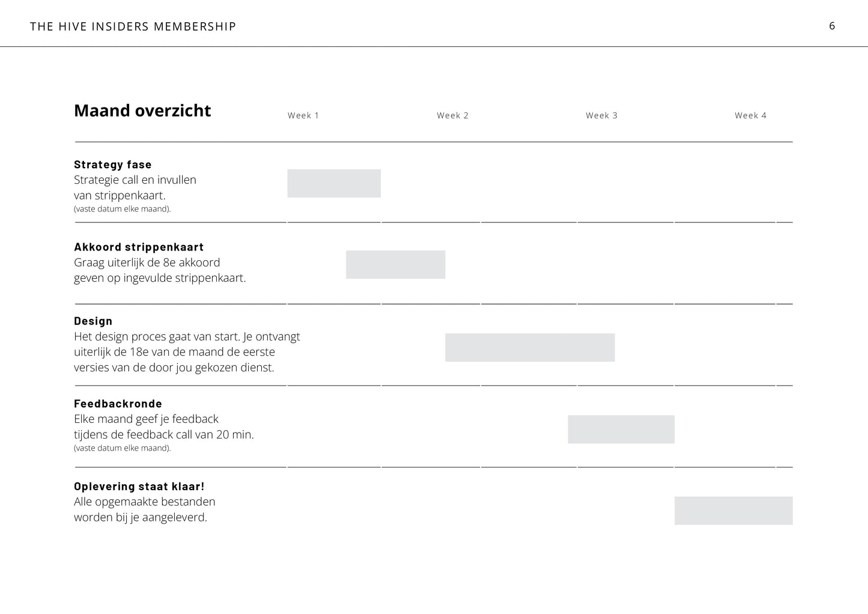
Task: Click the Week 1 column label
Action: [x=303, y=115]
